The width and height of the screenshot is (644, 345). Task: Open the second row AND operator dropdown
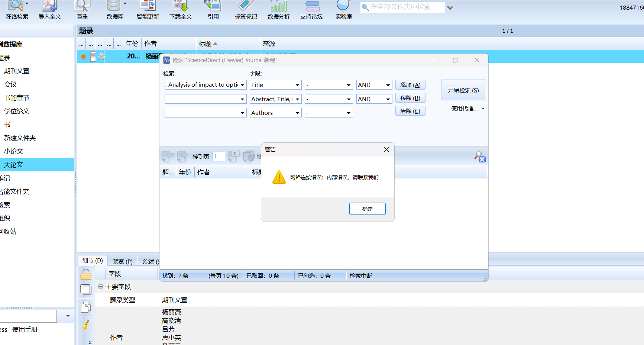[x=388, y=99]
